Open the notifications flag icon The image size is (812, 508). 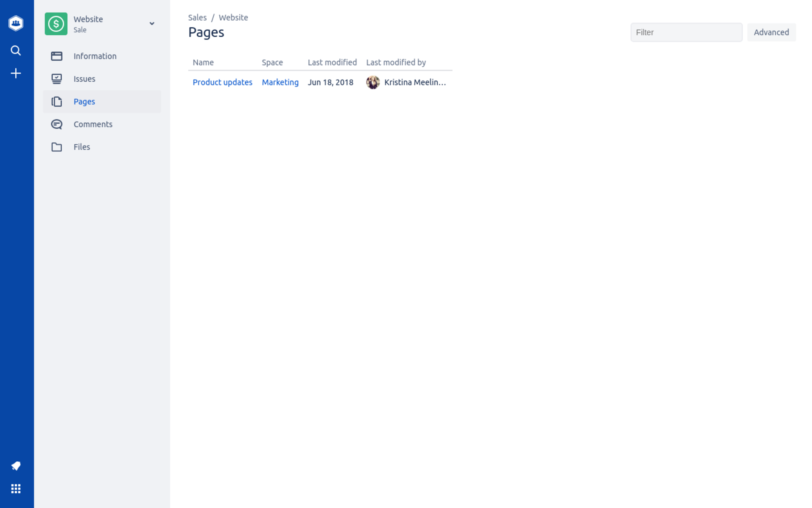coord(16,466)
